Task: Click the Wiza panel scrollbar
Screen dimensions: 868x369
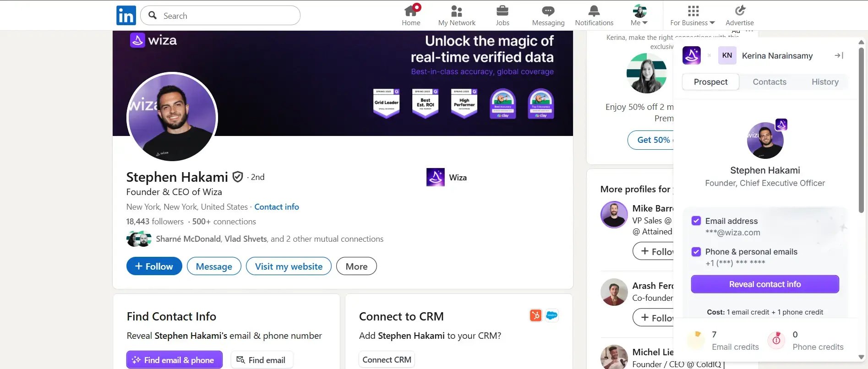Action: point(861,130)
